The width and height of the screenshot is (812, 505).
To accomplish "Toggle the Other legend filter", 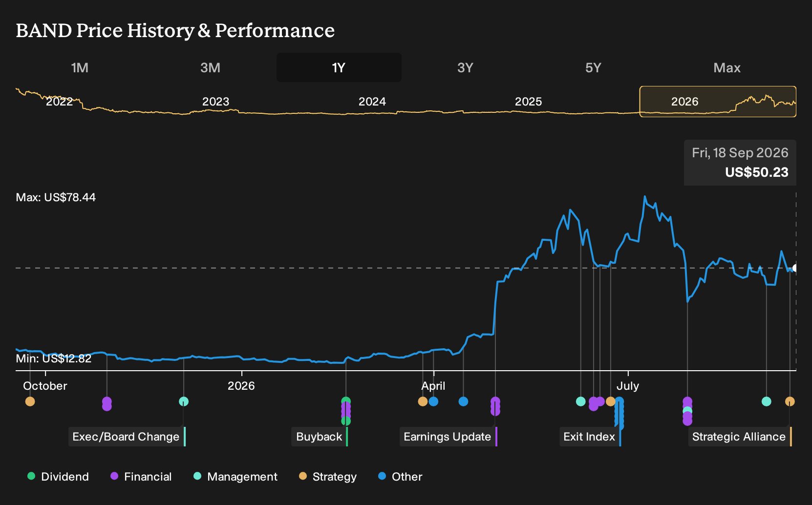I will click(x=400, y=477).
